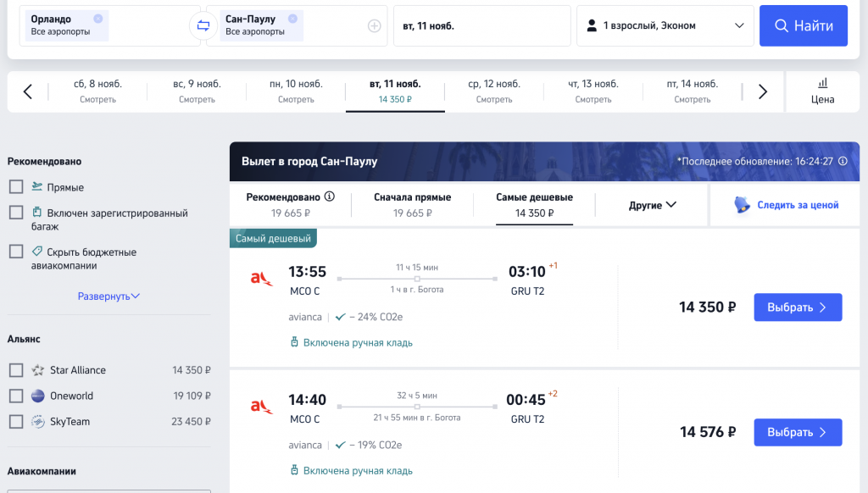The height and width of the screenshot is (493, 868).
Task: Click the Следить за ценой bell
Action: [x=742, y=205]
